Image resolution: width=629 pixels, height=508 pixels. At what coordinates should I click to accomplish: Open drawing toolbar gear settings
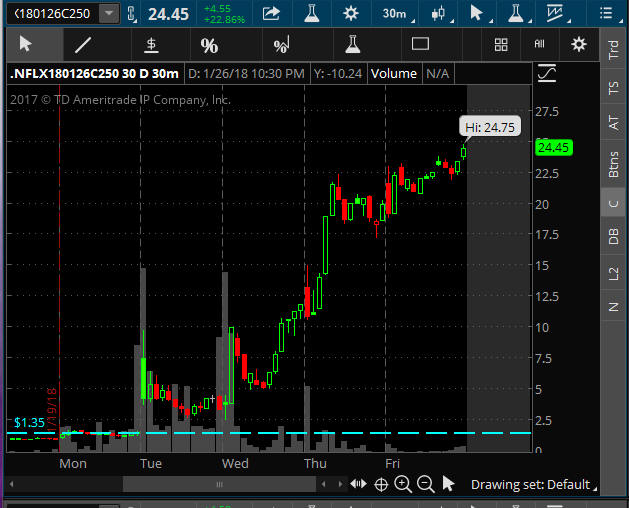click(578, 44)
